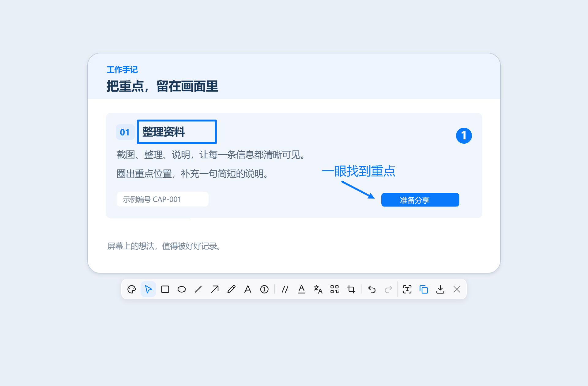Select the arrow drawing tool
This screenshot has height=386, width=588.
click(x=215, y=289)
